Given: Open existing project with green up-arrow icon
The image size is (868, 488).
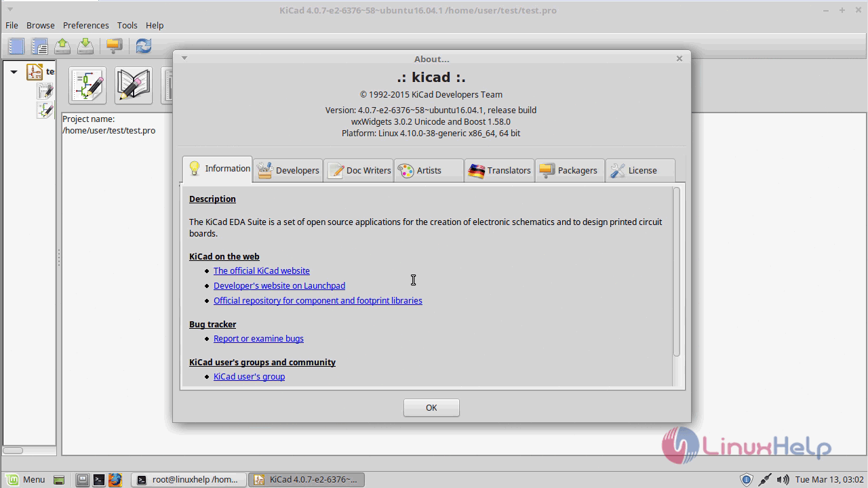Looking at the screenshot, I should 62,46.
